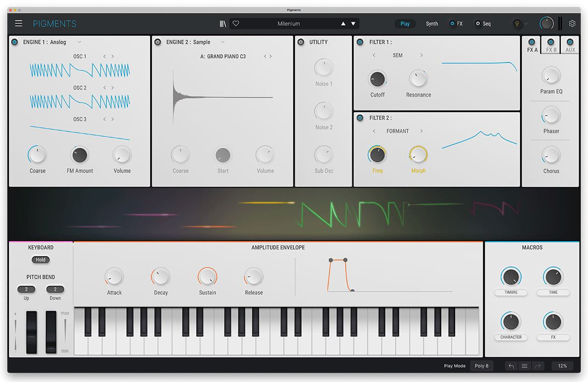The height and width of the screenshot is (382, 588).
Task: Click the CHARACTER macro knob
Action: (x=511, y=321)
